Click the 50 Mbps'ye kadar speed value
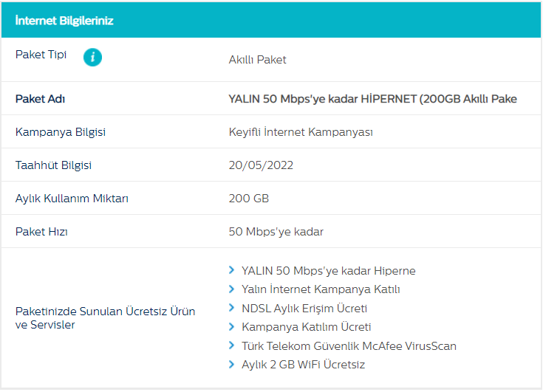 [276, 232]
